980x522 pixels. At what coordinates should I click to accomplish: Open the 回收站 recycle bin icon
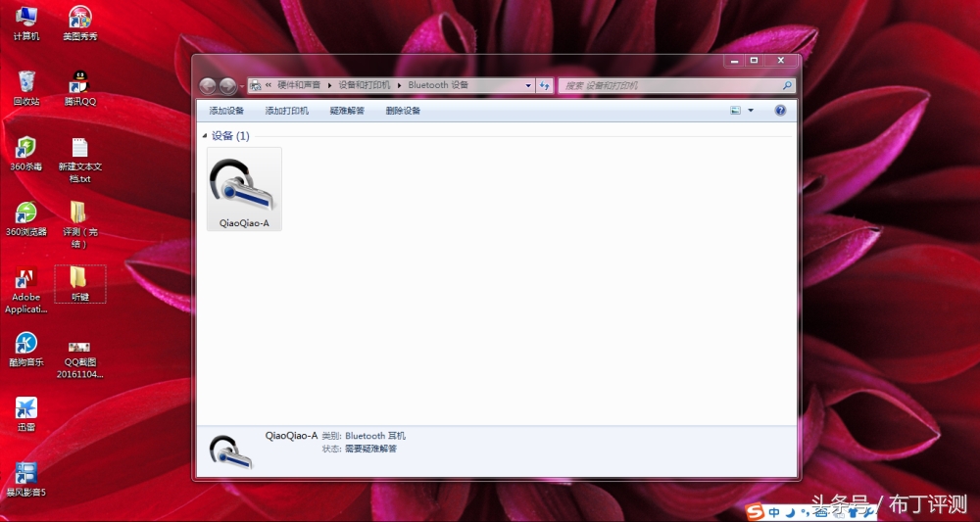coord(26,88)
